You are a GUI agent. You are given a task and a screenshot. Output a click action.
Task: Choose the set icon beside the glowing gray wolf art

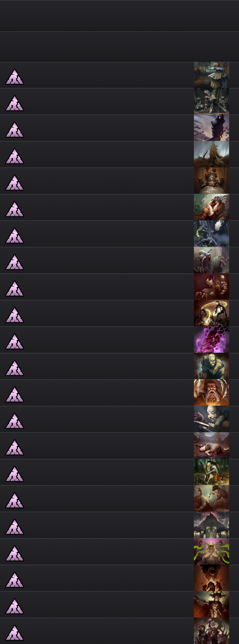14,235
